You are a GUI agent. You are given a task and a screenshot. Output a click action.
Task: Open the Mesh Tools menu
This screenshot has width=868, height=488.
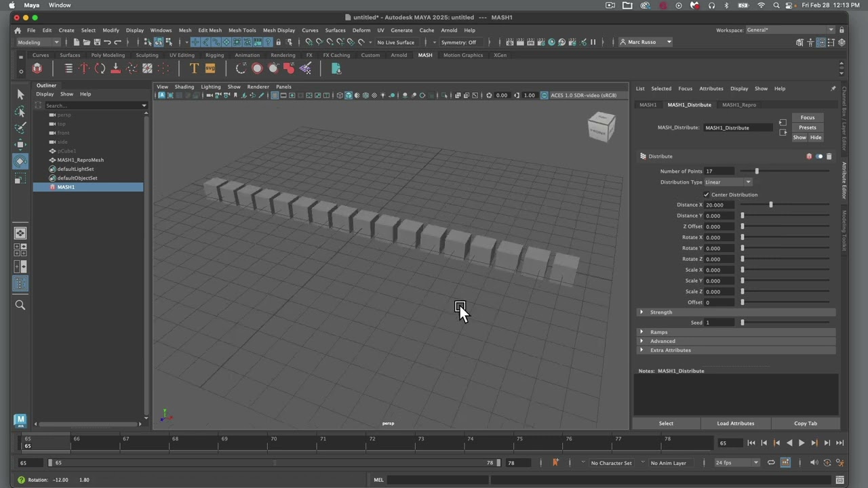coord(242,30)
